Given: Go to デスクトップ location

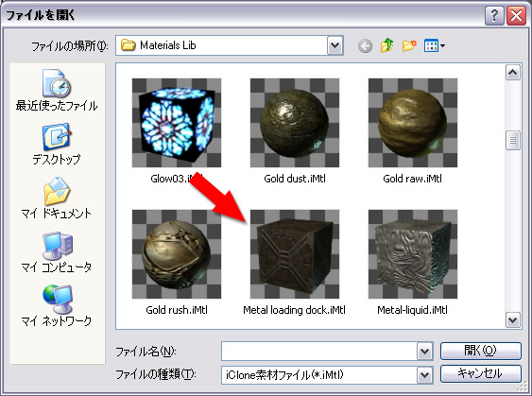Looking at the screenshot, I should click(x=57, y=145).
